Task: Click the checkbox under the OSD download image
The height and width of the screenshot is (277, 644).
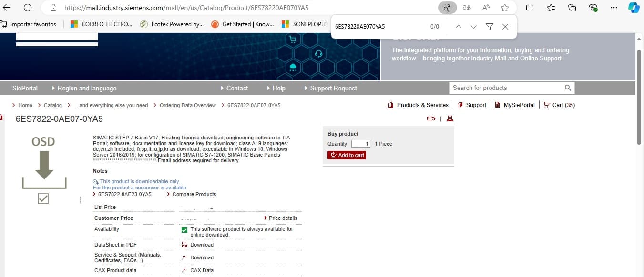Action: (43, 198)
